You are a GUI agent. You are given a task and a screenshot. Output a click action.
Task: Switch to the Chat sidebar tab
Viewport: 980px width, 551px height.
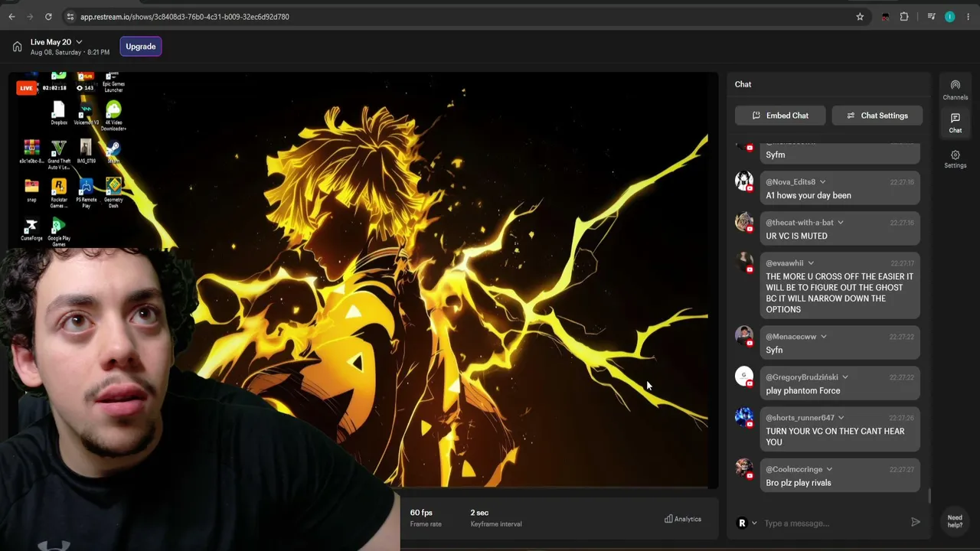tap(955, 123)
